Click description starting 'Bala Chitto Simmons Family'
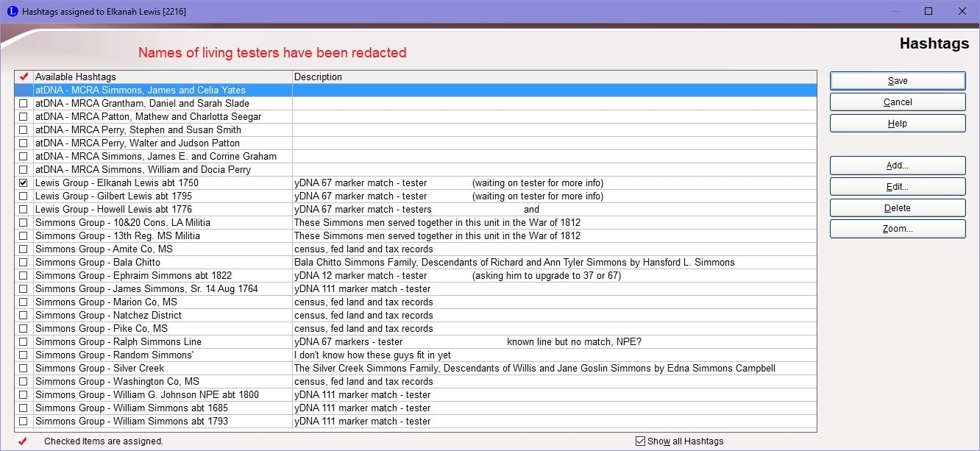This screenshot has width=980, height=451. tap(514, 263)
